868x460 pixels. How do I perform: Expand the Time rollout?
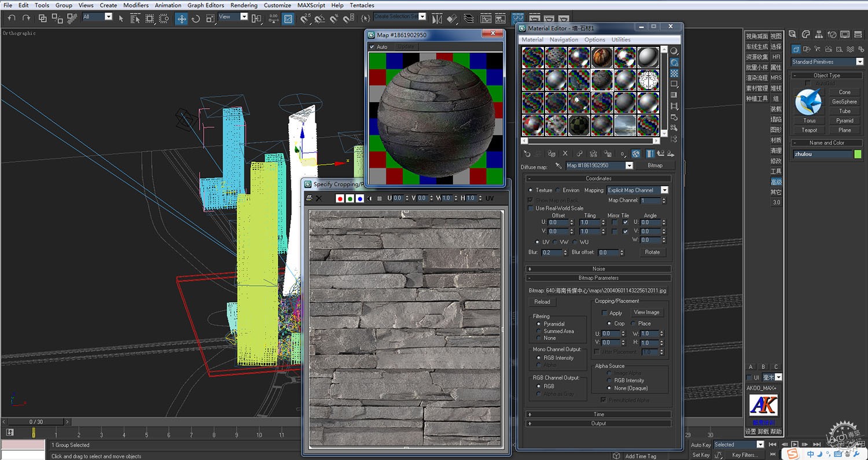click(598, 414)
